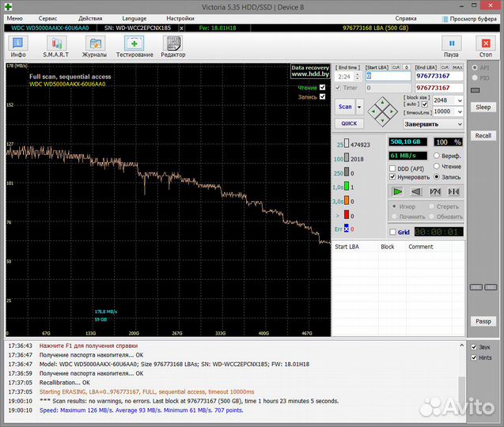The image size is (504, 427).
Task: Click the reverse scan direction arrow button
Action: tap(415, 191)
